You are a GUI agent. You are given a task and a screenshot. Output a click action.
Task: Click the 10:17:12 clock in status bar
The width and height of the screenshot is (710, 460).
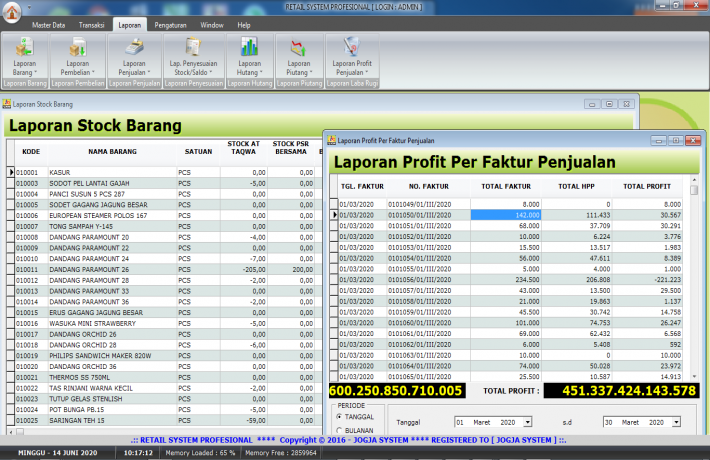138,453
